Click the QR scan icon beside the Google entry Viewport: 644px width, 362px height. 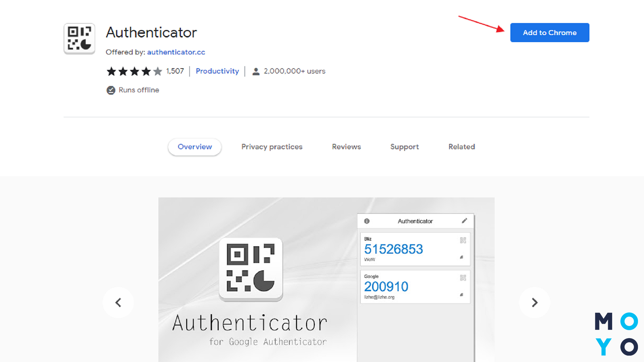[463, 277]
